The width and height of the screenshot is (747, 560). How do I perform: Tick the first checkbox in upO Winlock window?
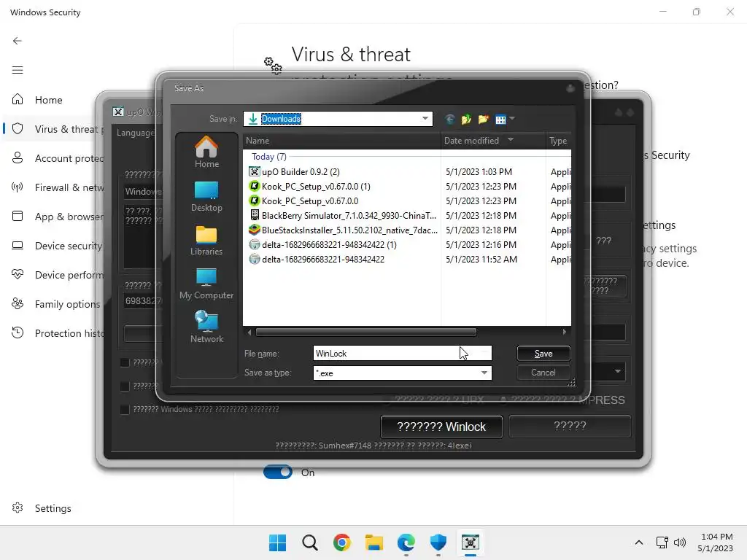(x=125, y=363)
